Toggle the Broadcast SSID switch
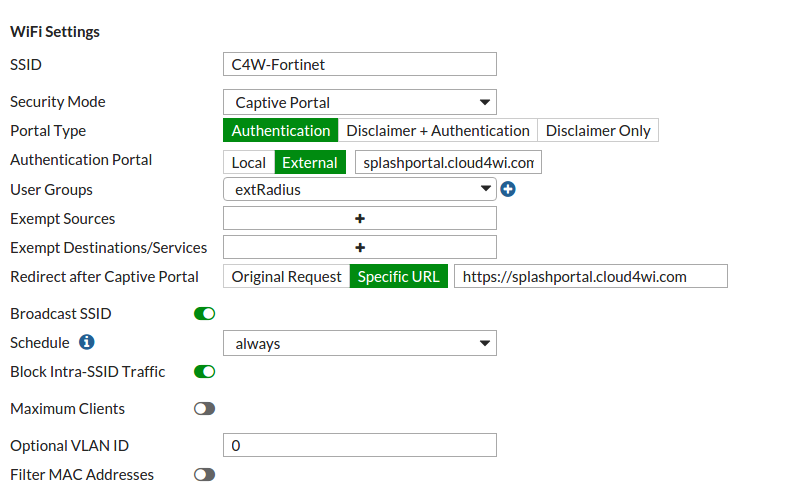This screenshot has height=502, width=804. 204,314
